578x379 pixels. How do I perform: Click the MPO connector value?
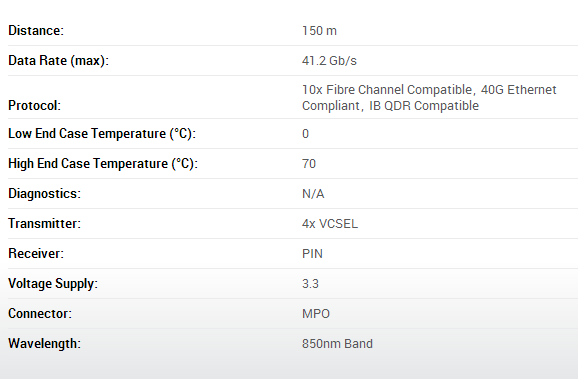coord(316,314)
